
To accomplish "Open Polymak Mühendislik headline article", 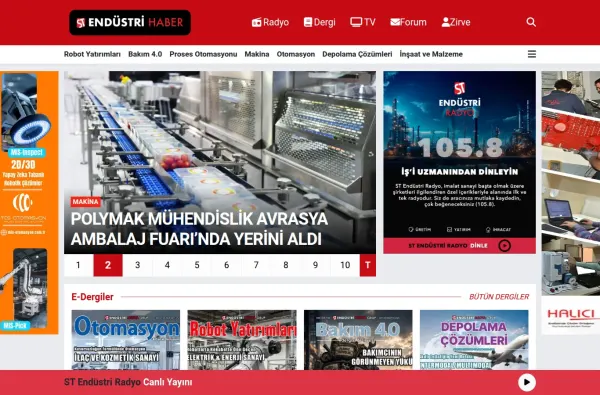I will click(x=199, y=229).
